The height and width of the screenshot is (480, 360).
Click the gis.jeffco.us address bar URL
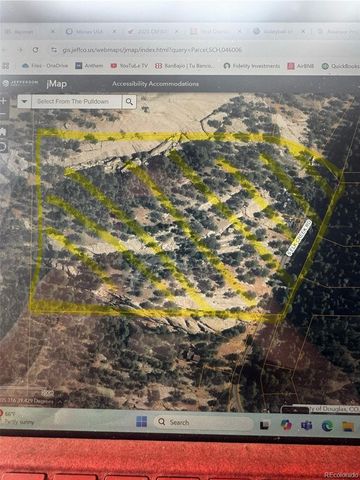point(152,50)
